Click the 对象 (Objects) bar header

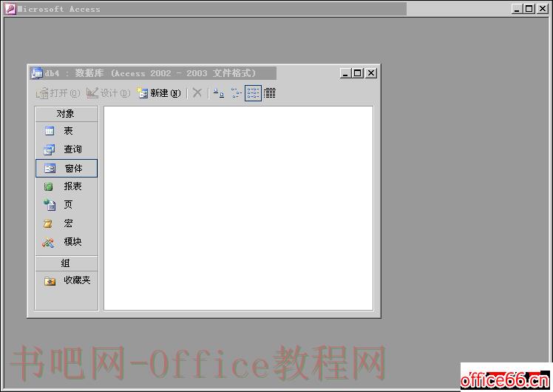pyautogui.click(x=67, y=114)
